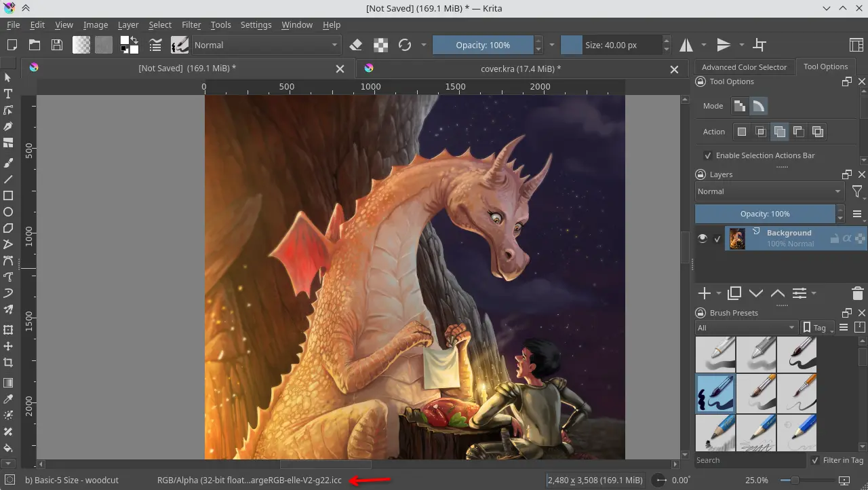Open brush settings editor icon

click(x=156, y=45)
